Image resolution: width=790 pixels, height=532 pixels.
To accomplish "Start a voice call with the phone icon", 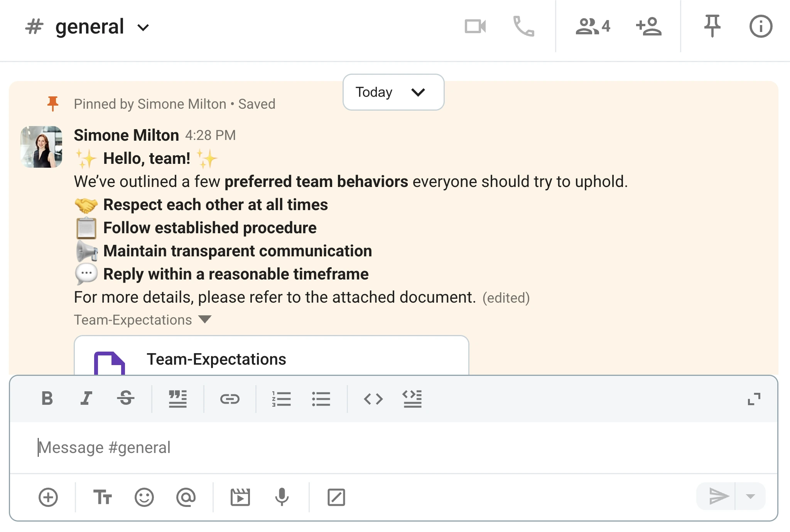I will pos(523,27).
